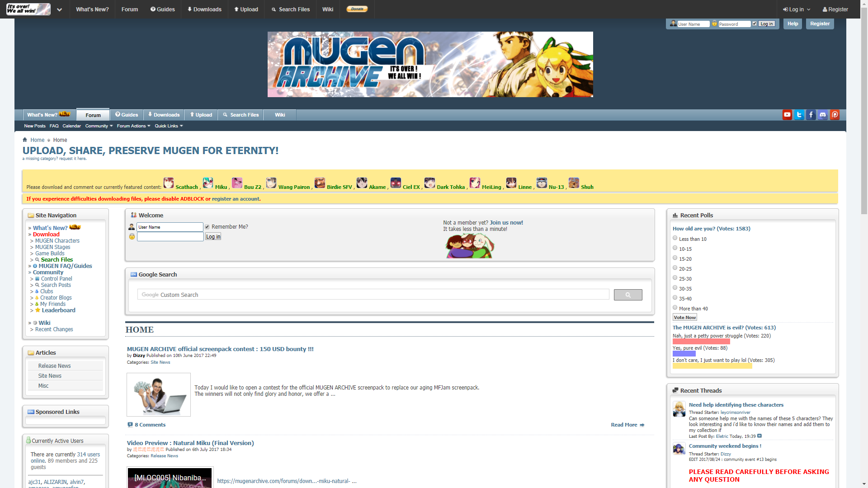Toggle the Remember Me checkbox
The height and width of the screenshot is (488, 868).
point(208,226)
